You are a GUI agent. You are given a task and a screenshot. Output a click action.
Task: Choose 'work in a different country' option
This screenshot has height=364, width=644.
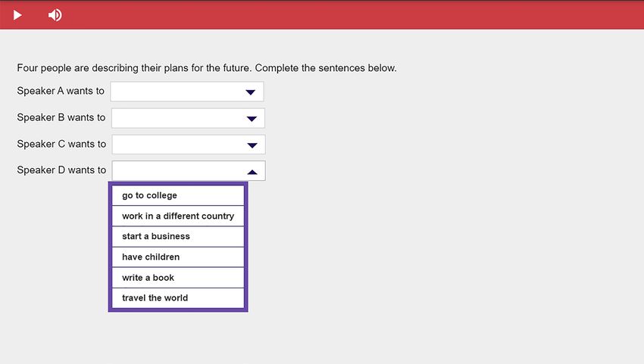pyautogui.click(x=178, y=216)
